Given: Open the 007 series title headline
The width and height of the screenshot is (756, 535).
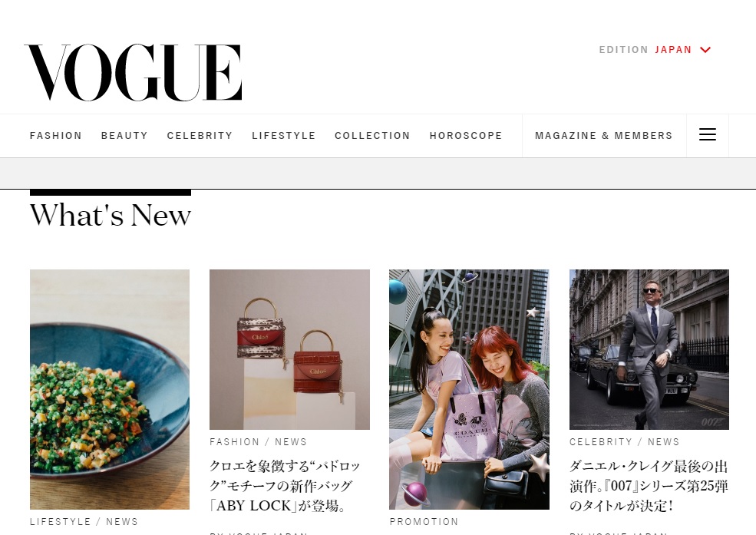Looking at the screenshot, I should 649,486.
